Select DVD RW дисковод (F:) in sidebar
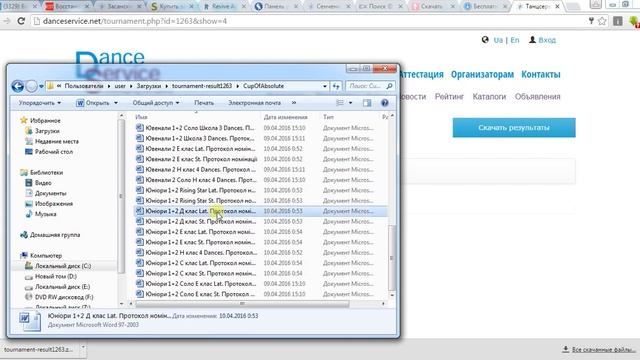This screenshot has width=640, height=360. 64,297
